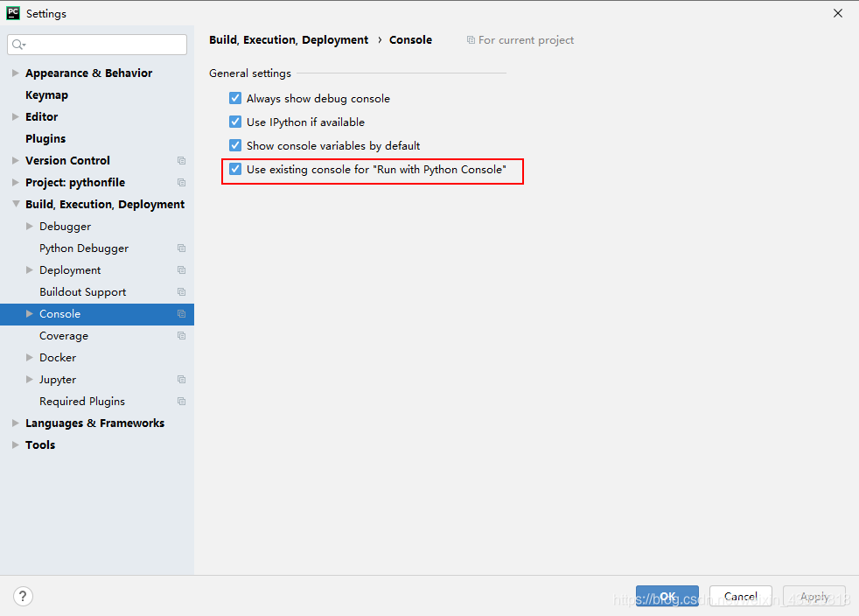
Task: Click the project-level icon beside Coverage
Action: (181, 335)
